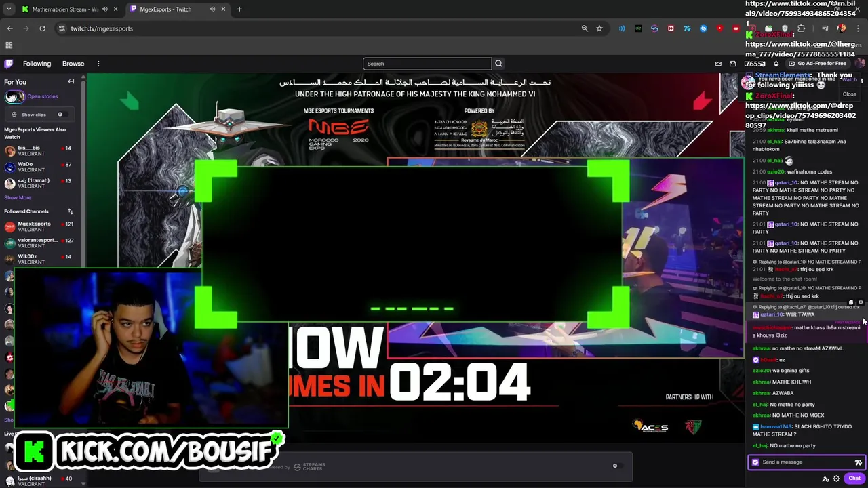Click the 7TV extension icon
This screenshot has width=868, height=488.
(687, 28)
